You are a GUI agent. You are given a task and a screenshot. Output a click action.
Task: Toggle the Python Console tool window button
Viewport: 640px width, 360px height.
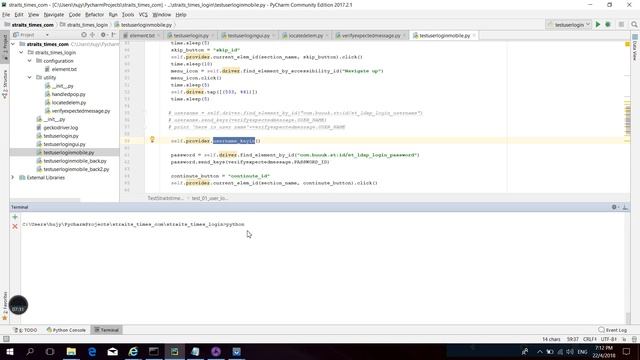(66, 330)
